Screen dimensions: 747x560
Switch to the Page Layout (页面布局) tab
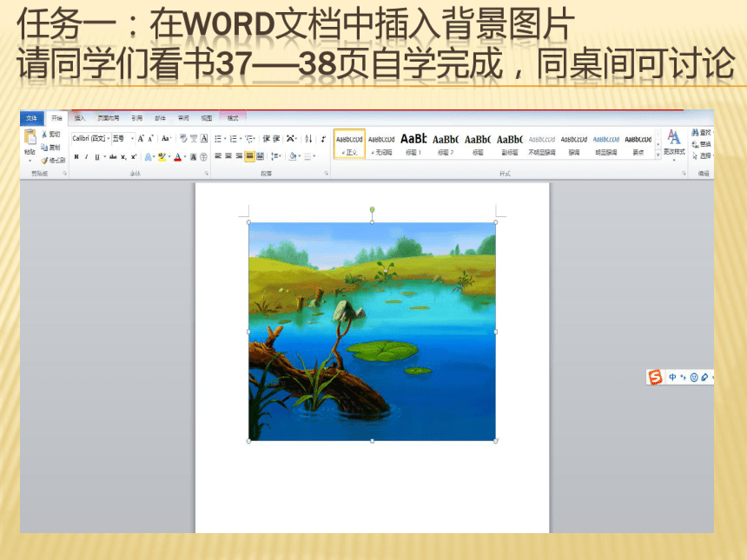[x=109, y=118]
